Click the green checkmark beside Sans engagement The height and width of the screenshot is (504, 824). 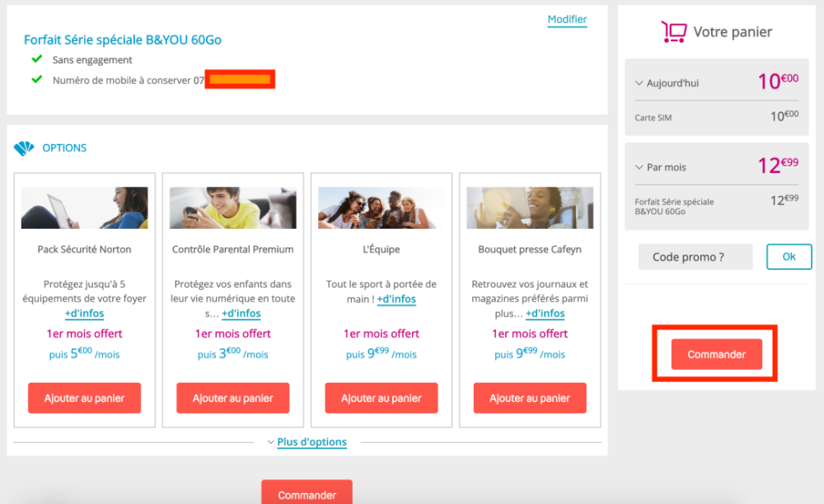[x=36, y=59]
